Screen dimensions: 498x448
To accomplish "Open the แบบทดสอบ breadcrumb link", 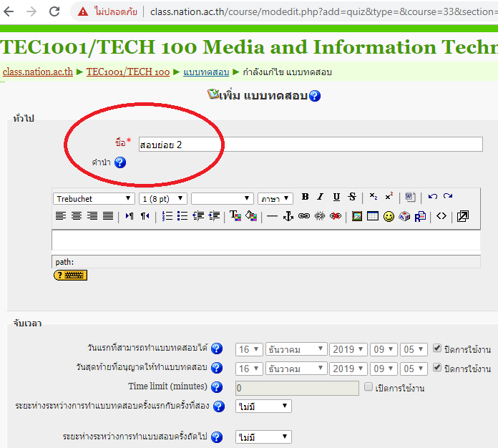I will [x=206, y=72].
